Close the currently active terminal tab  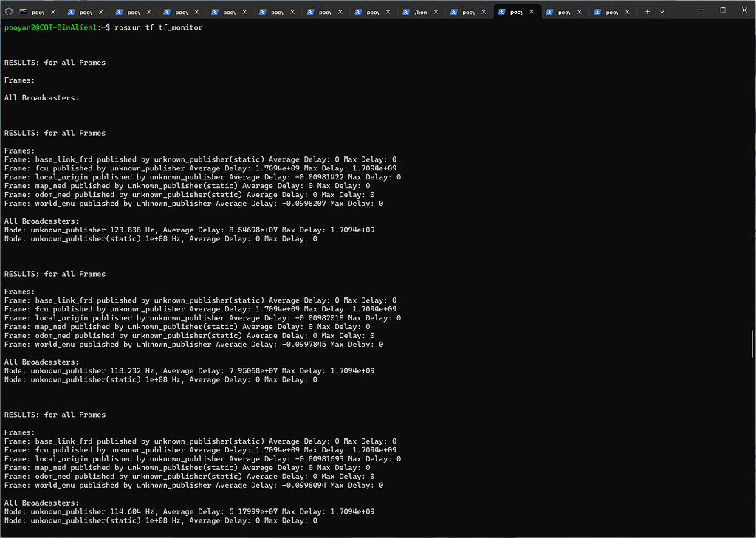coord(532,12)
